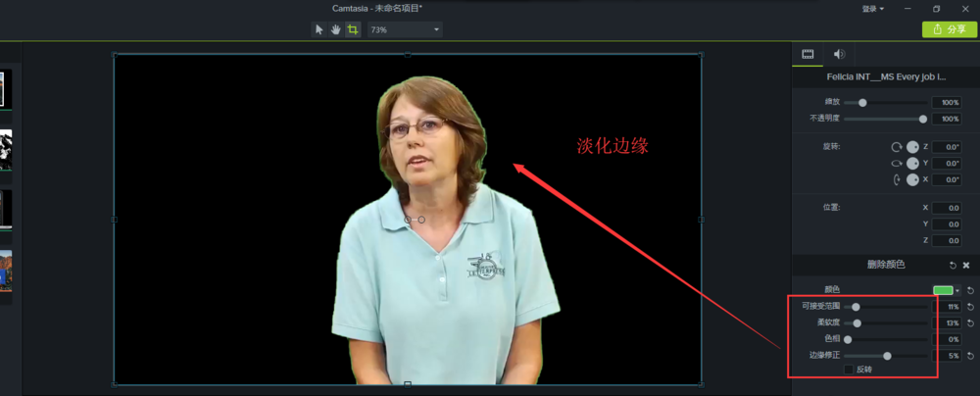Reset the 可接受范围 value
Screen dimensions: 980x396
tap(970, 307)
